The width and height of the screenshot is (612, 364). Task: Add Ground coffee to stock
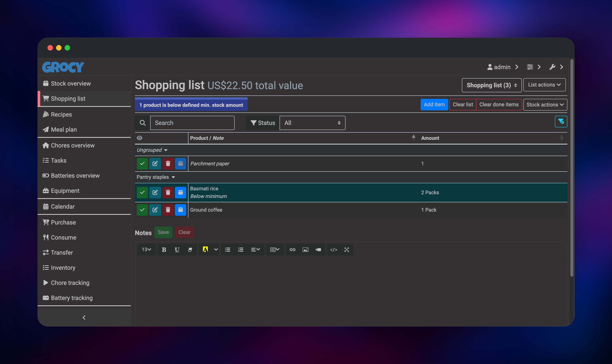(180, 210)
